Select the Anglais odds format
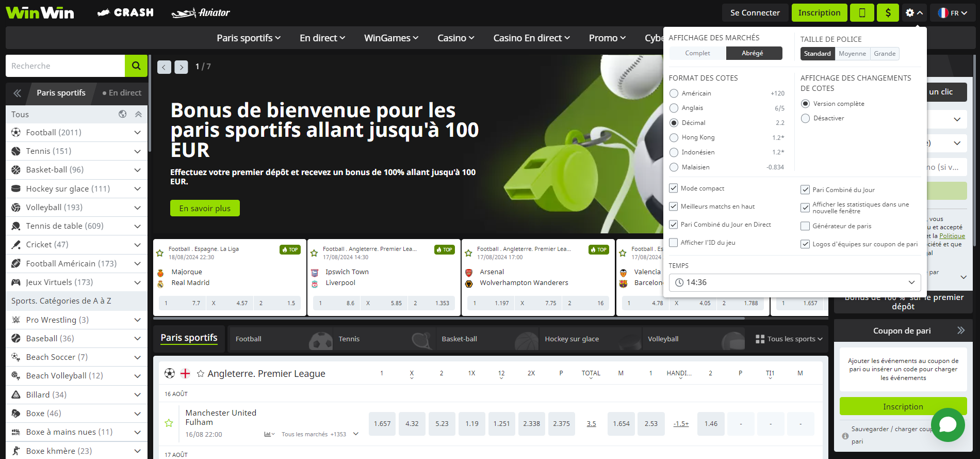 click(674, 108)
